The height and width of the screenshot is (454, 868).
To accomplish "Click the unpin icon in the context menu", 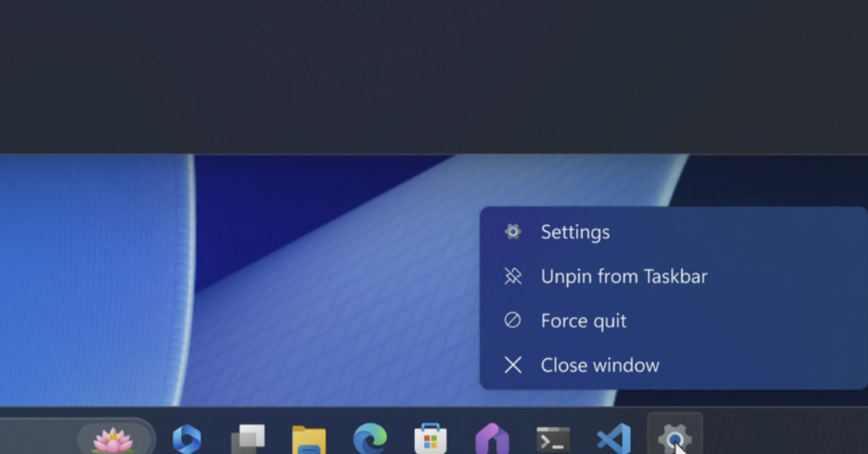I will pos(513,276).
